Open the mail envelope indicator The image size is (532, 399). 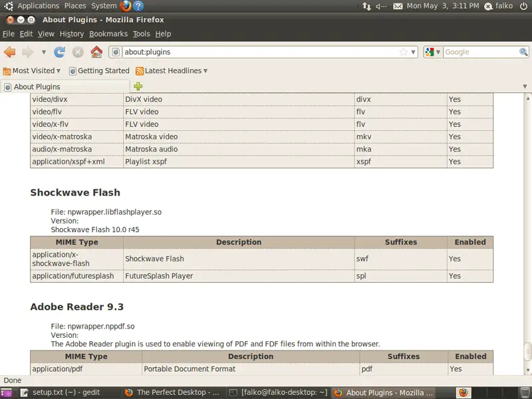pyautogui.click(x=398, y=6)
